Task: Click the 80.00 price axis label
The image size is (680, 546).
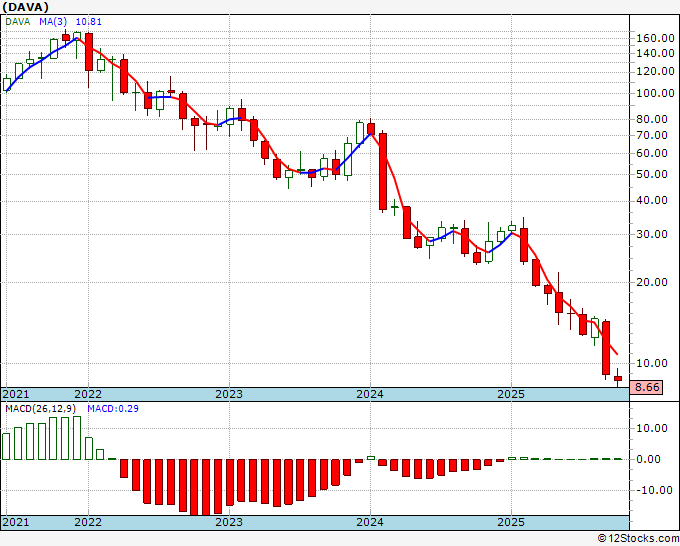Action: 652,119
